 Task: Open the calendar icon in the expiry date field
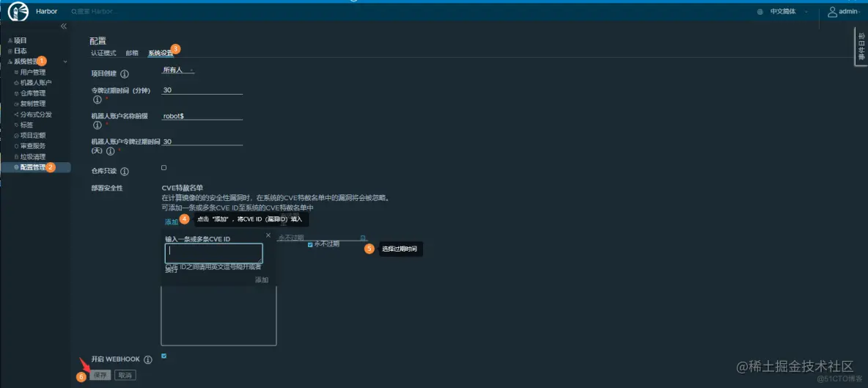click(x=363, y=238)
